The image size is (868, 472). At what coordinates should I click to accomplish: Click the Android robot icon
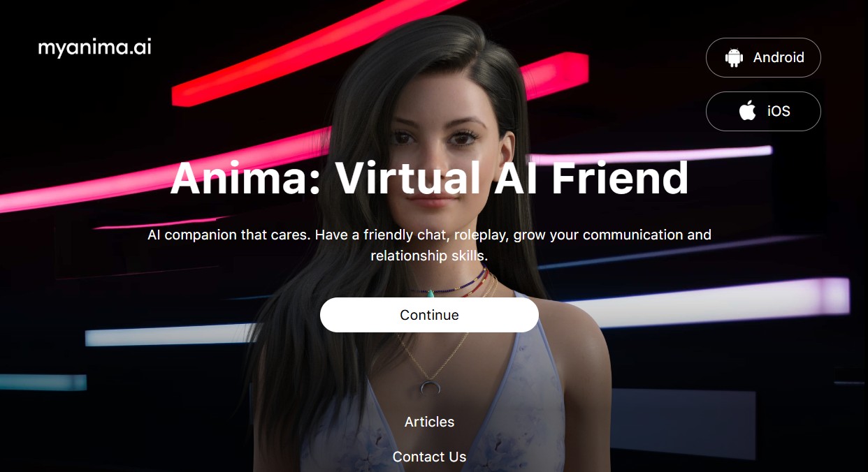(734, 58)
